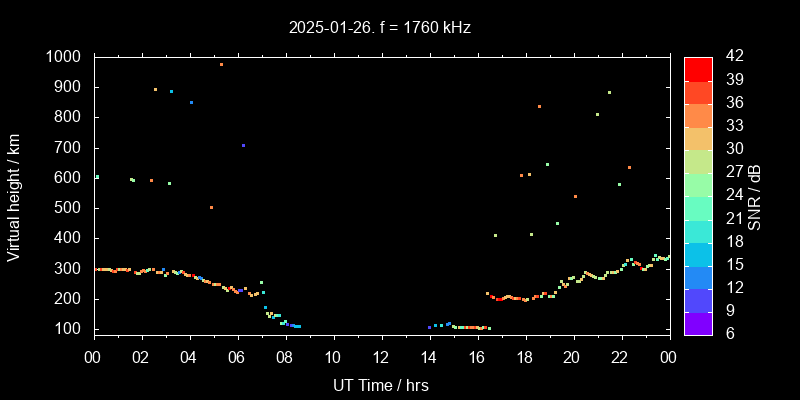Select the 12 tick on the time axis
Image resolution: width=800 pixels, height=400 pixels.
pyautogui.click(x=381, y=357)
